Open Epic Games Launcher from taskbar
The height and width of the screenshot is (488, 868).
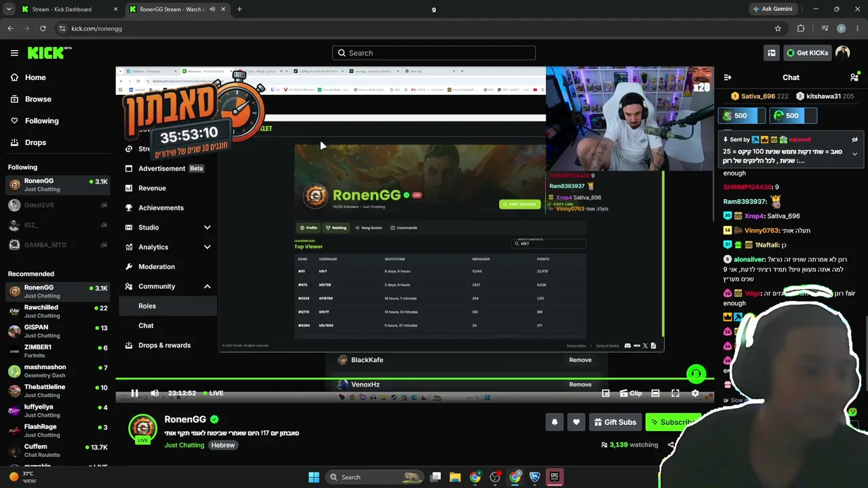point(554,477)
